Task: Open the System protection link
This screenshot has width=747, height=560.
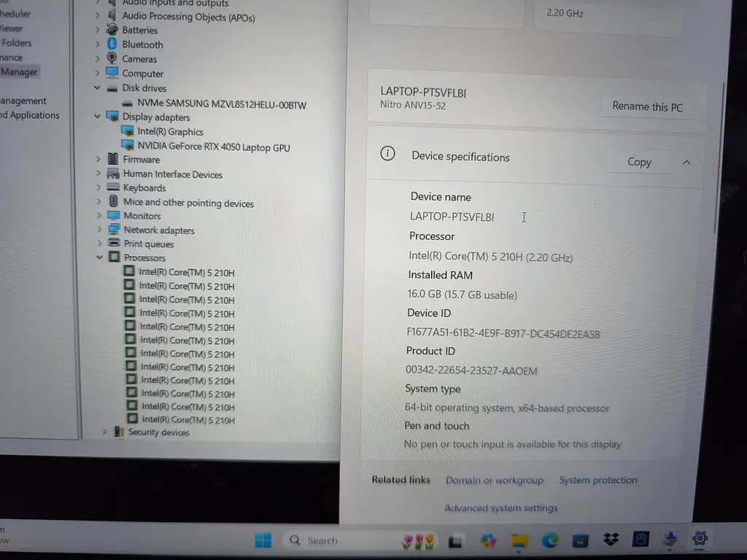Action: click(598, 480)
